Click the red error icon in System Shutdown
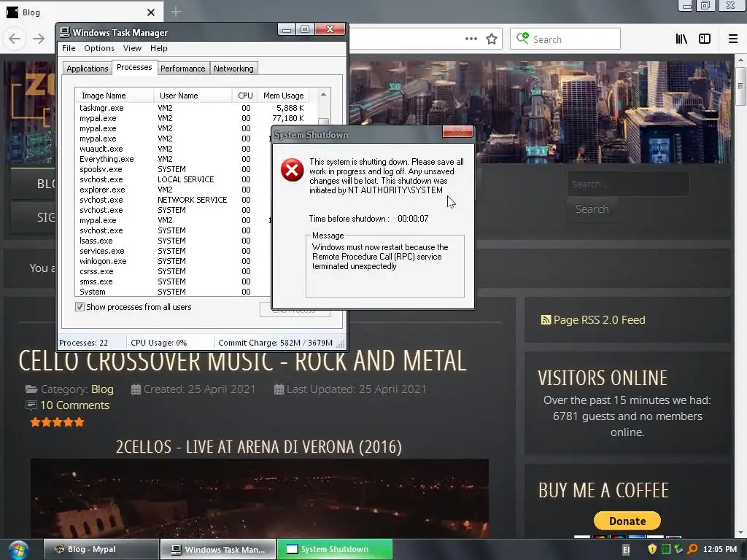This screenshot has width=747, height=560. click(292, 170)
